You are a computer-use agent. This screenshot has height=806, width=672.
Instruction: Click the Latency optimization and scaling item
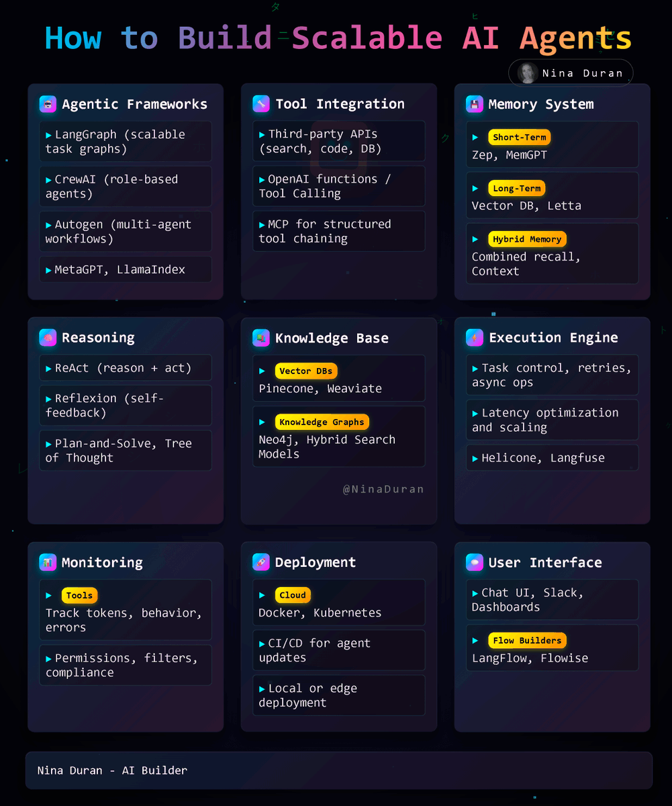(553, 420)
